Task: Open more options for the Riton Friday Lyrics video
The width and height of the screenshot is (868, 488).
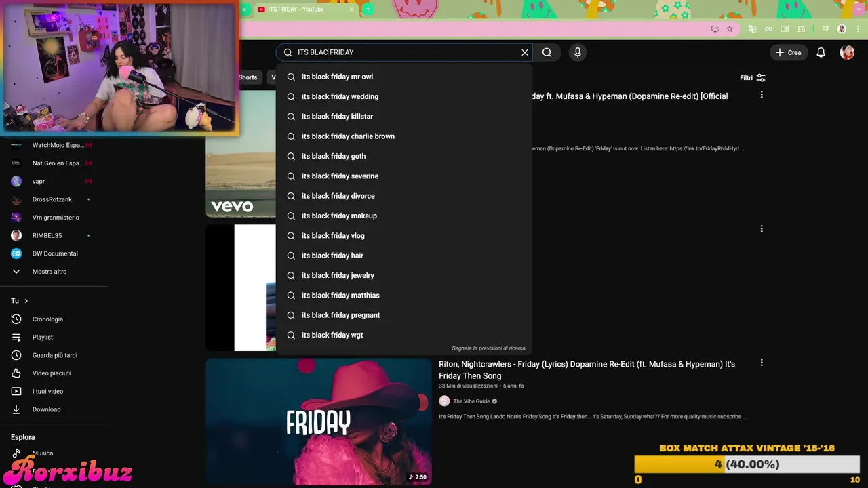Action: click(762, 363)
